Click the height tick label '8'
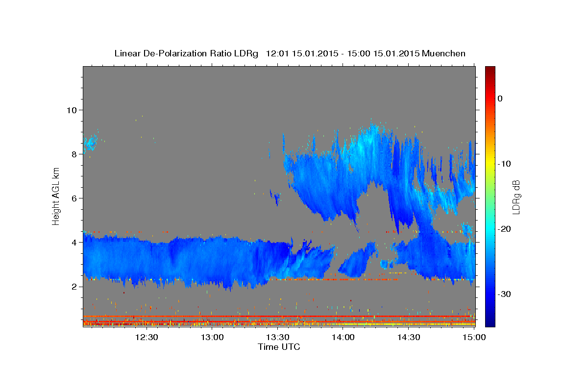The width and height of the screenshot is (588, 392). [x=74, y=154]
